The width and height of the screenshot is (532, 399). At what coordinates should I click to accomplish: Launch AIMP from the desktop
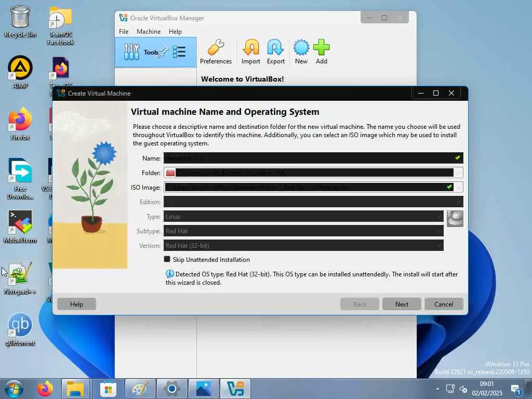(20, 72)
